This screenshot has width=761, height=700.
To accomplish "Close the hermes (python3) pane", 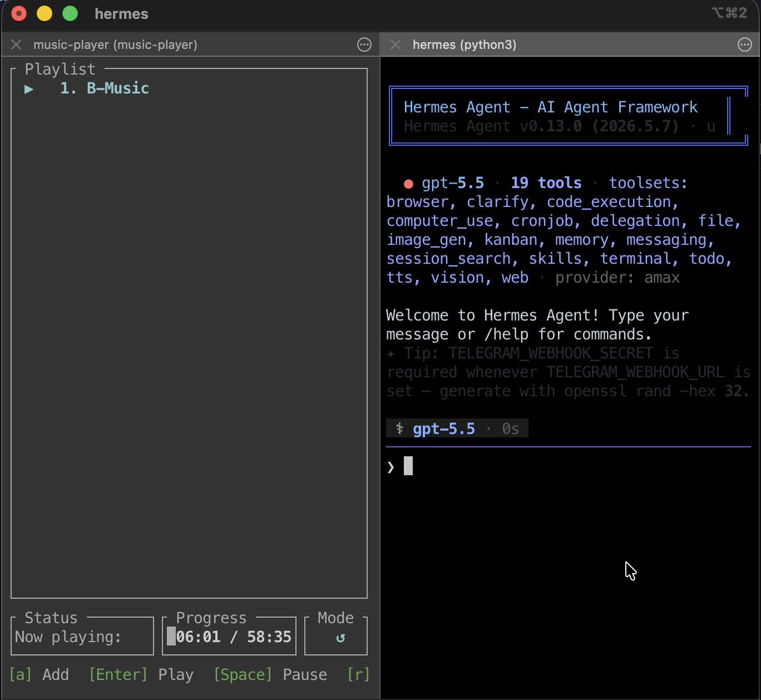I will pos(396,45).
